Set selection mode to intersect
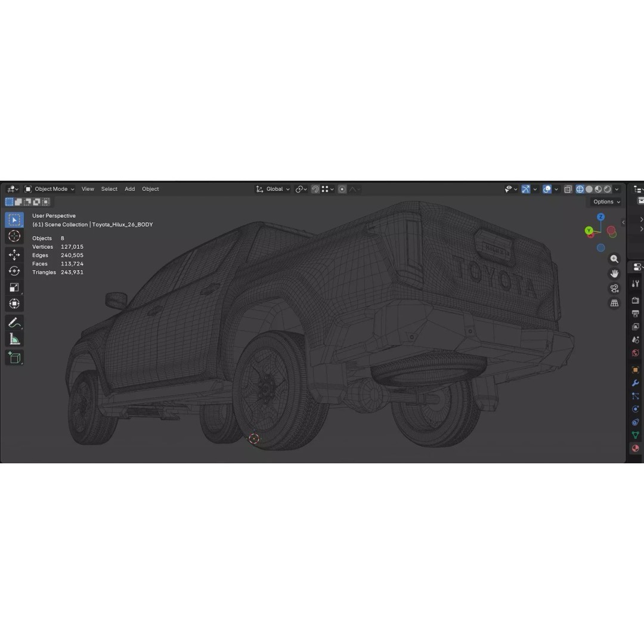 (45, 202)
